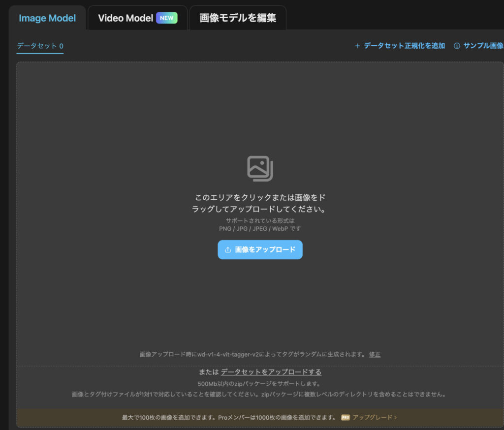Open the Video Model tab
Viewport: 504px width, 430px height.
coord(126,18)
